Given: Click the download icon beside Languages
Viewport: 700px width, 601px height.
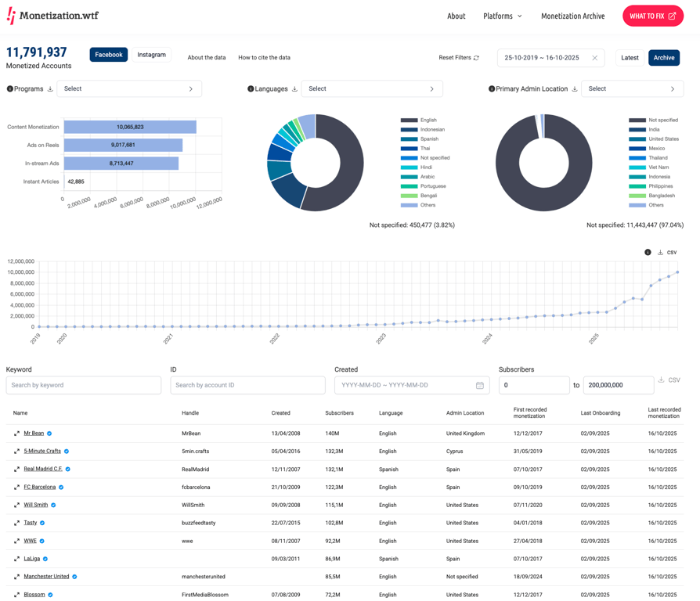Looking at the screenshot, I should [294, 88].
